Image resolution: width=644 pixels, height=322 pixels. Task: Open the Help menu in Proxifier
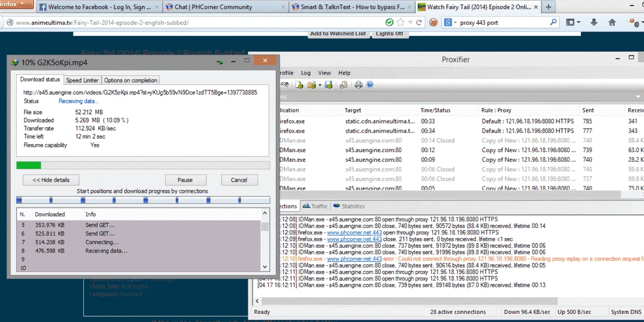click(344, 73)
